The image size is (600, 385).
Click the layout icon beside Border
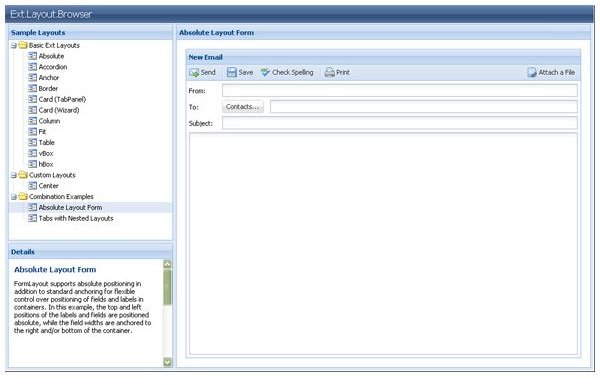33,88
